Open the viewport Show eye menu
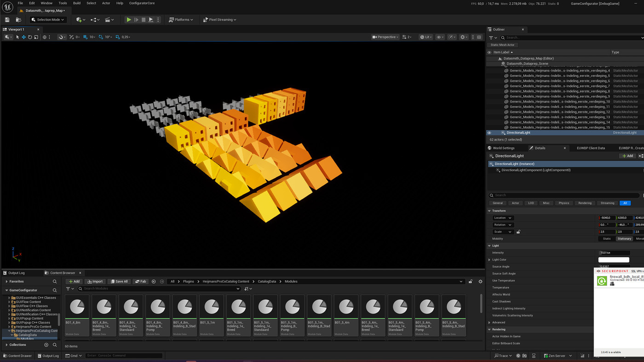The image size is (644, 362). click(440, 37)
